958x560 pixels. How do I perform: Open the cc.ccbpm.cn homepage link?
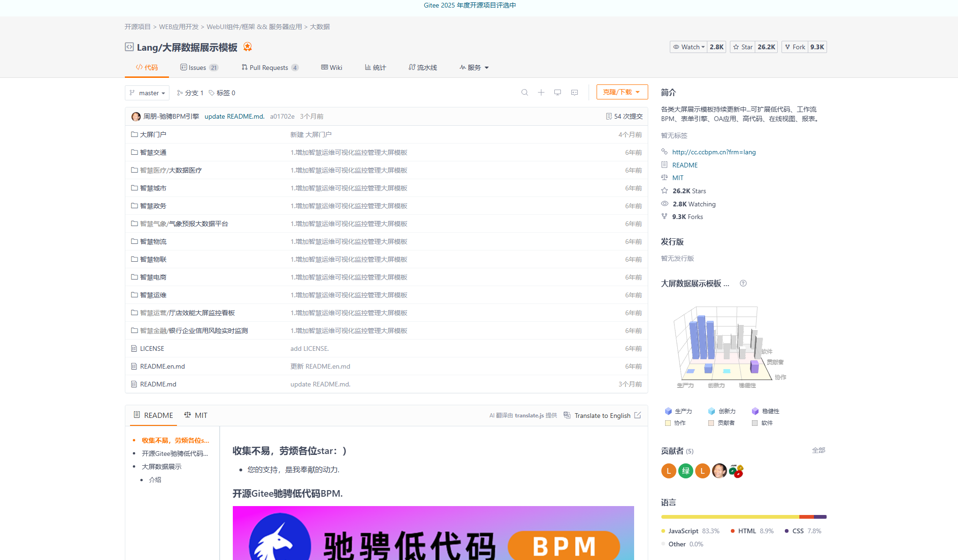click(713, 152)
